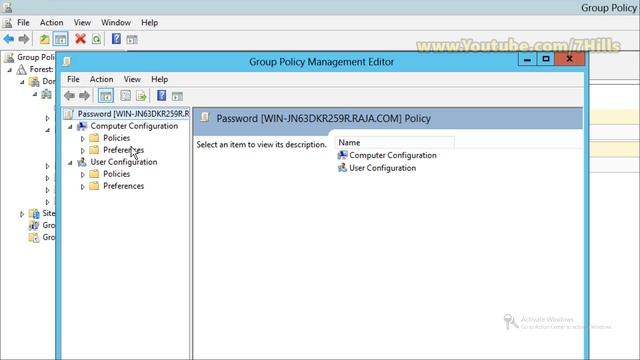Expand Preferences under User Configuration

pos(83,187)
